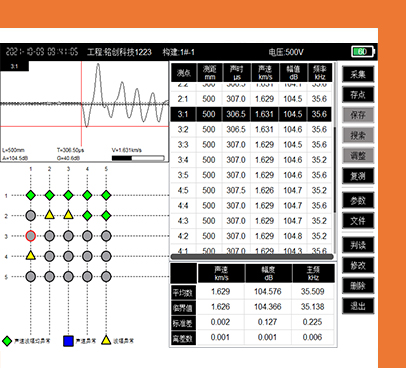The width and height of the screenshot is (406, 368).
Task: Select yellow triangle point at row 2 column 2
Action: tap(49, 215)
